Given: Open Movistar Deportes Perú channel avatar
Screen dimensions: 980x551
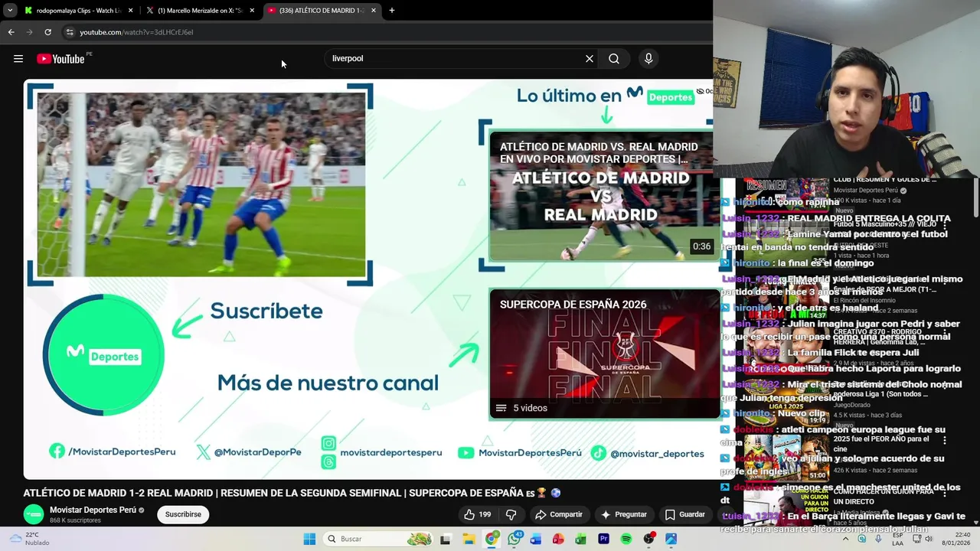Looking at the screenshot, I should 34,514.
